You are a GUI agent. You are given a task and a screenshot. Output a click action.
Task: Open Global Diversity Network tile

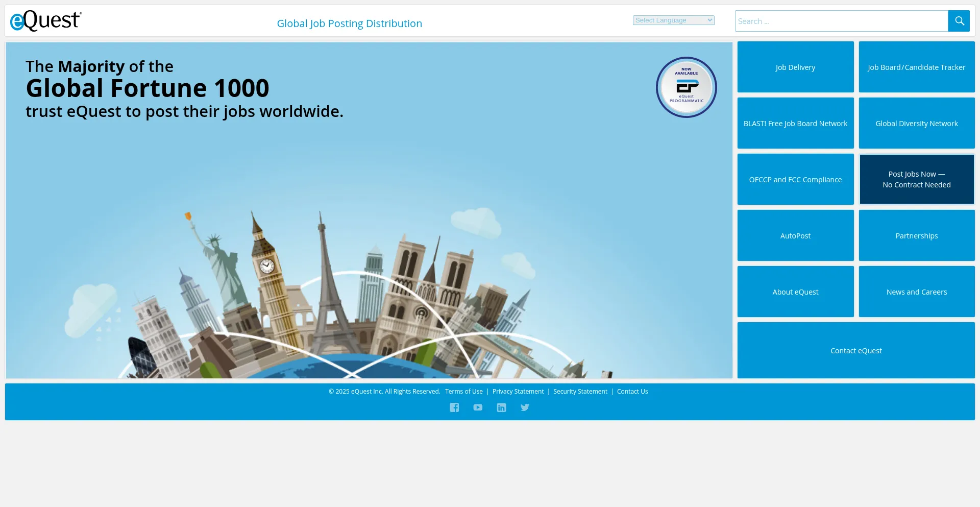point(917,123)
